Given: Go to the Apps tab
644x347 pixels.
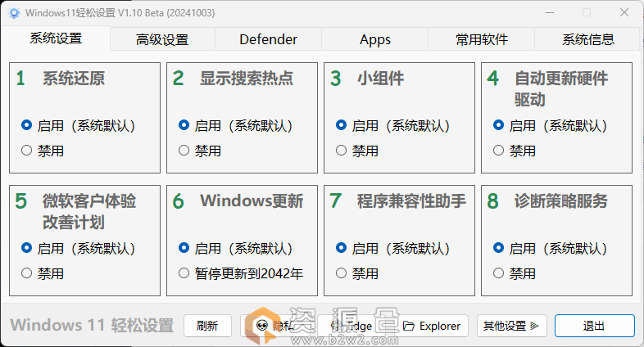Looking at the screenshot, I should (375, 39).
